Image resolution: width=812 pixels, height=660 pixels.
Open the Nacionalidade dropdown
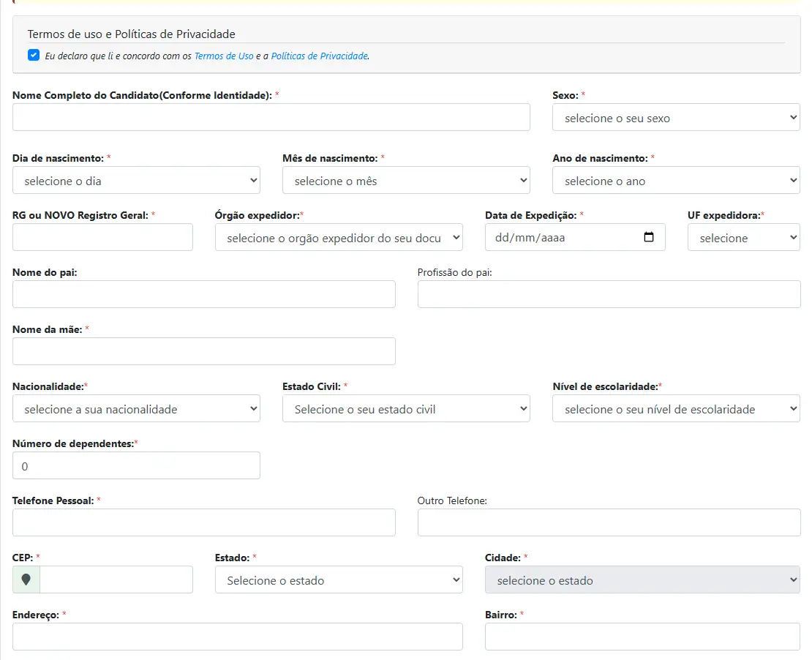pyautogui.click(x=136, y=409)
